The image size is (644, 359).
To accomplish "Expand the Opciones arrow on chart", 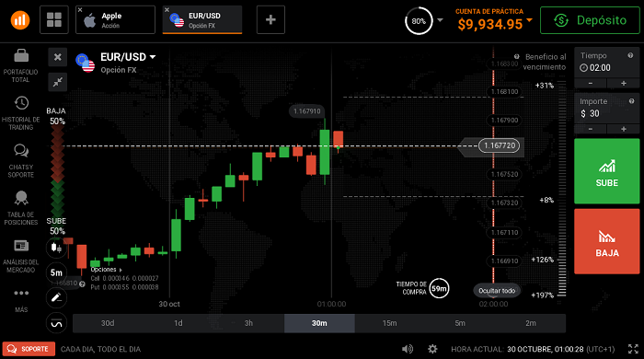I will pos(121,270).
